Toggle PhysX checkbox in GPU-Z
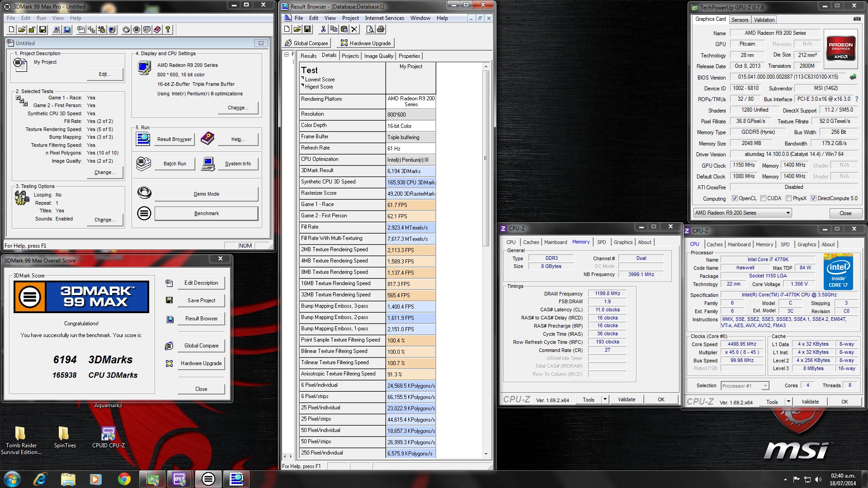This screenshot has width=868, height=488. point(788,198)
